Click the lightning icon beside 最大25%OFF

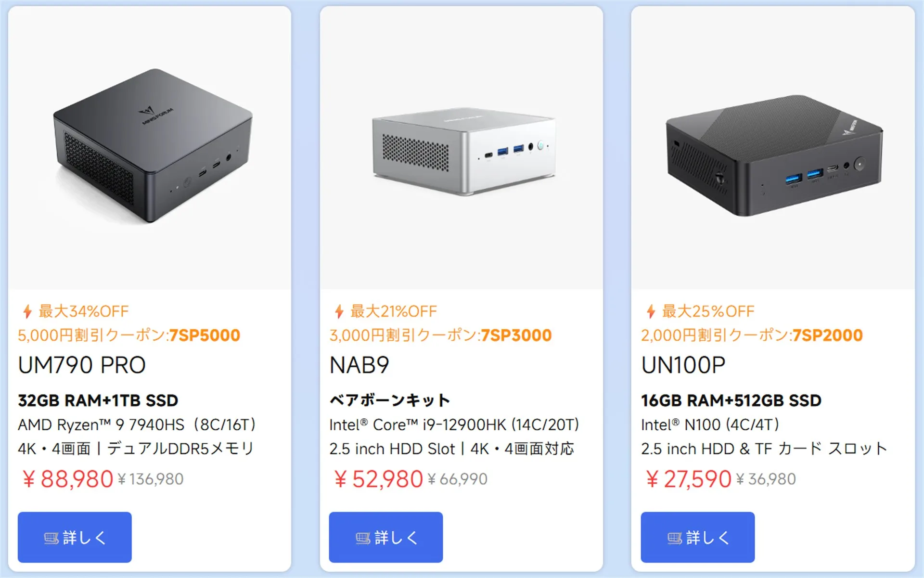pos(651,311)
